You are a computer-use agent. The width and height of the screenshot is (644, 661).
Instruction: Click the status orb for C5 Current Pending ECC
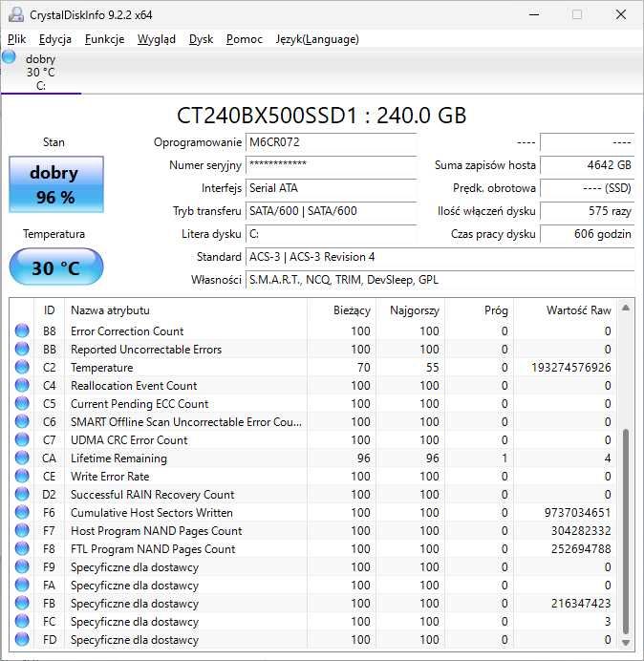click(22, 403)
